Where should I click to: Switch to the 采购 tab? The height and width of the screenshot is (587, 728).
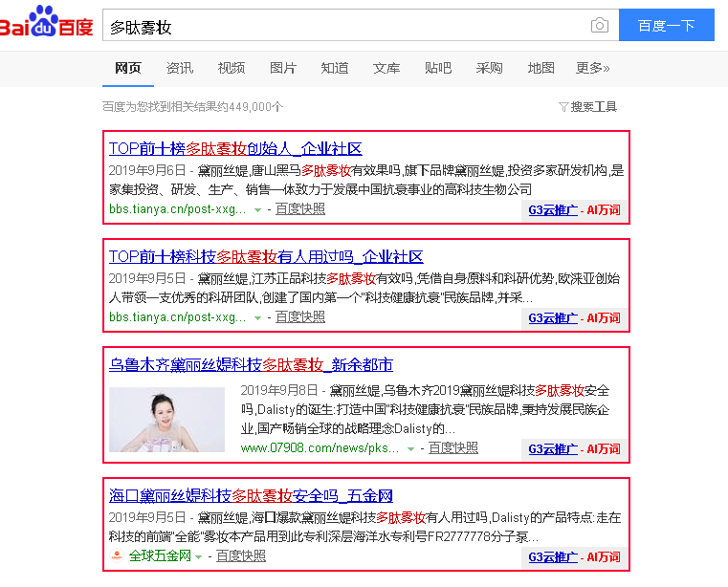pyautogui.click(x=490, y=68)
